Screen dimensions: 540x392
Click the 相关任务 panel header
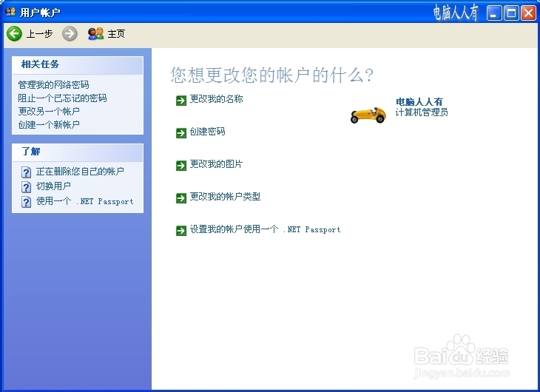point(78,65)
